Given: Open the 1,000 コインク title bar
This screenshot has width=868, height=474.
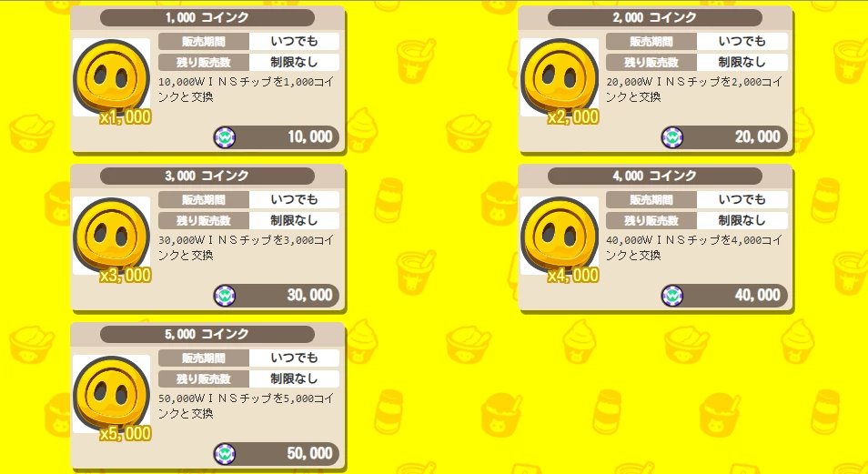Looking at the screenshot, I should pyautogui.click(x=207, y=17).
